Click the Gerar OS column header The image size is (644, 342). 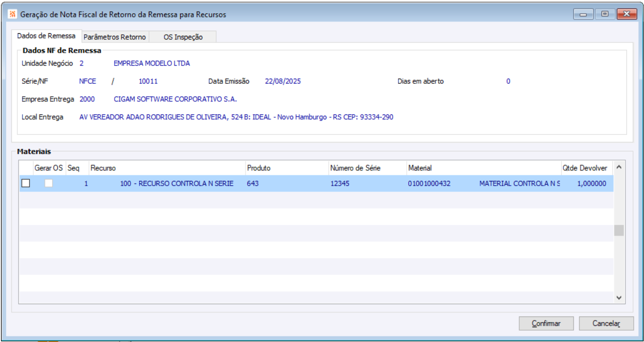[x=49, y=168]
